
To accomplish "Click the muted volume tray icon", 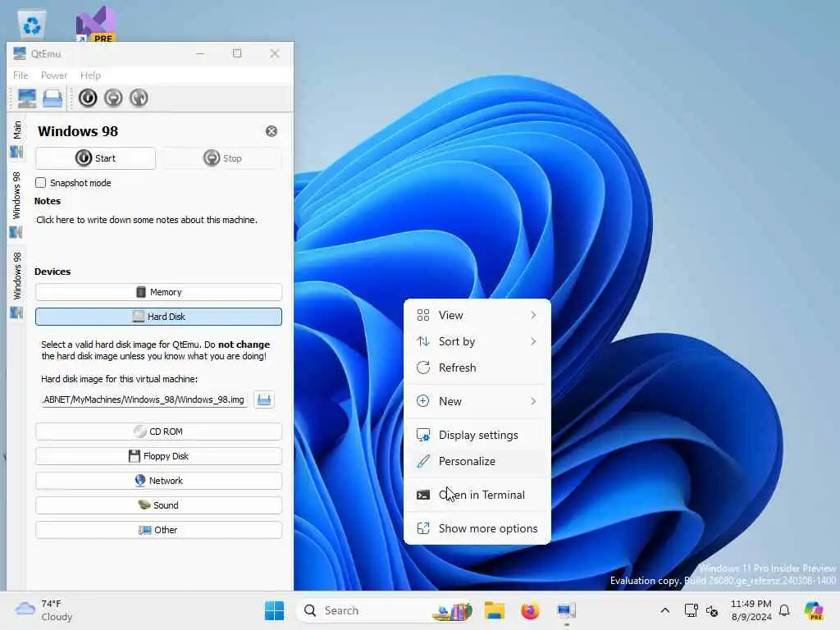I will (x=712, y=611).
